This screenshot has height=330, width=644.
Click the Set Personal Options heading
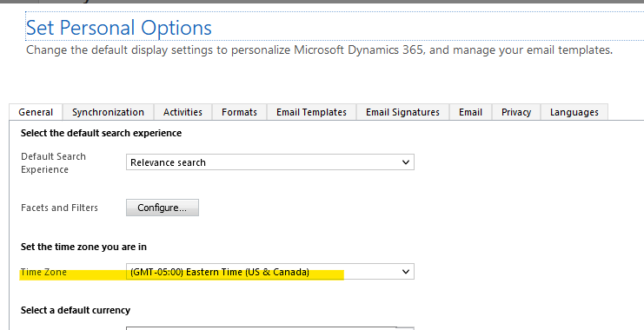119,28
